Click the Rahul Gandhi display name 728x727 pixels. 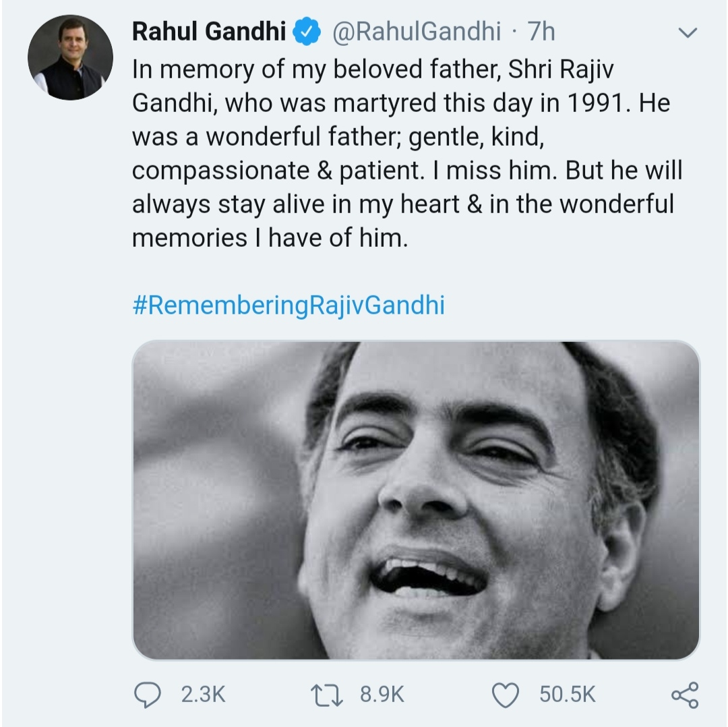(209, 32)
